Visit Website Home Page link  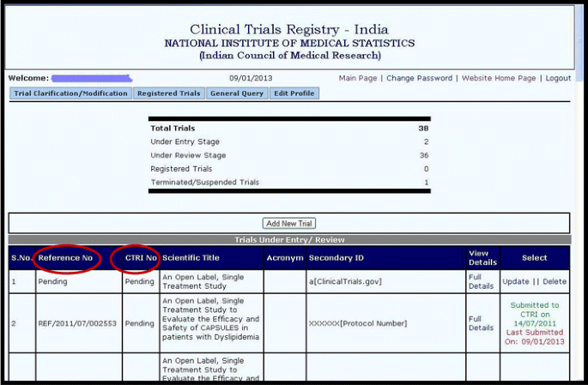[x=499, y=78]
